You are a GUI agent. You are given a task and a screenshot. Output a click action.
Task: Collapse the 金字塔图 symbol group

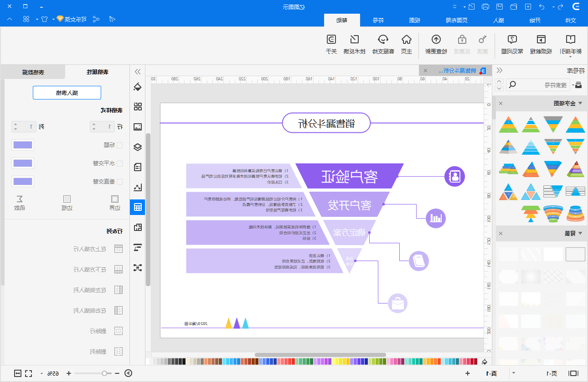click(x=580, y=103)
